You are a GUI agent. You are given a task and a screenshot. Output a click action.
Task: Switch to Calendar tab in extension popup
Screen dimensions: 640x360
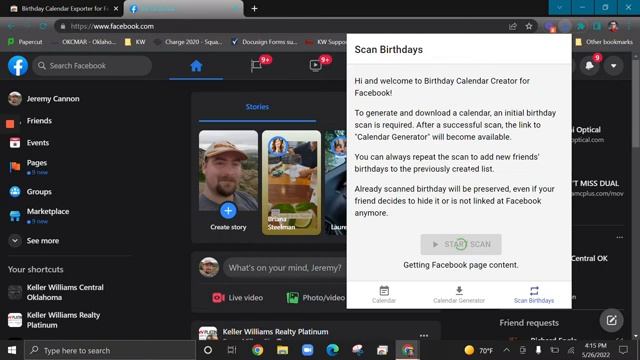tap(384, 294)
